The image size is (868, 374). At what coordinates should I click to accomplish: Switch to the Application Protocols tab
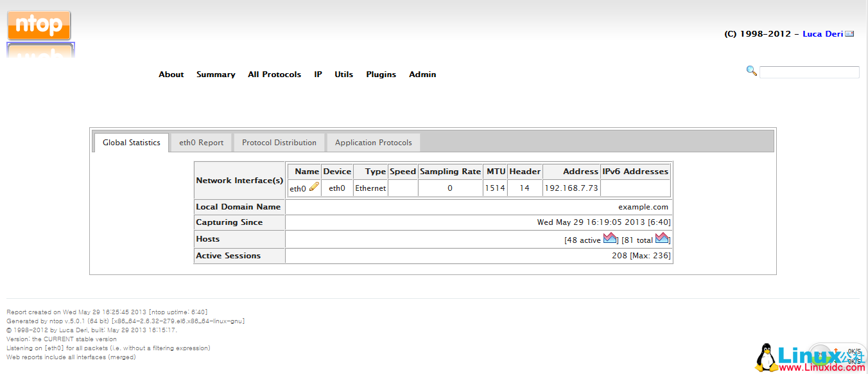(373, 143)
